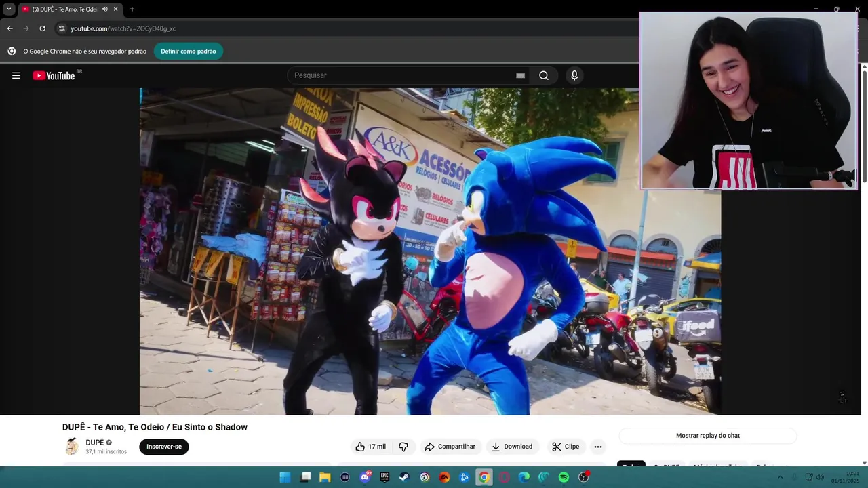Open Epic Games launcher from taskbar
Image resolution: width=868 pixels, height=488 pixels.
pos(384,477)
